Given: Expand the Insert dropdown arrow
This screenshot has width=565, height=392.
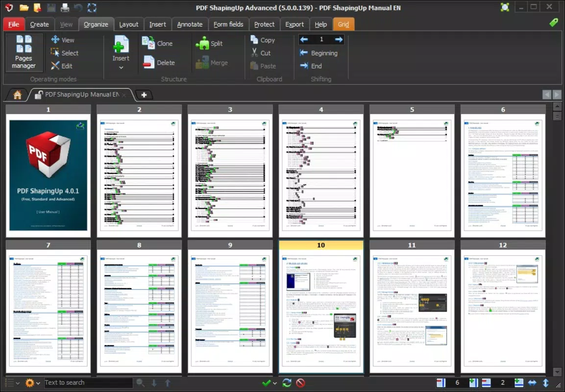Looking at the screenshot, I should tap(121, 68).
